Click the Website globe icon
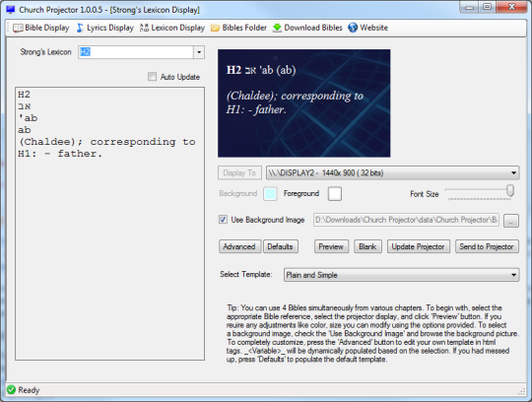The height and width of the screenshot is (402, 532). point(353,28)
